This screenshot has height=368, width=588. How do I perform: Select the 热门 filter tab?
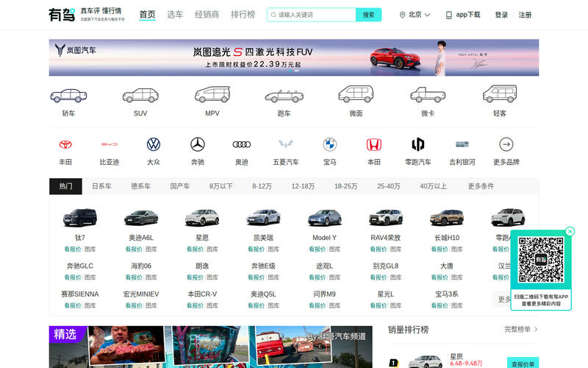point(65,186)
